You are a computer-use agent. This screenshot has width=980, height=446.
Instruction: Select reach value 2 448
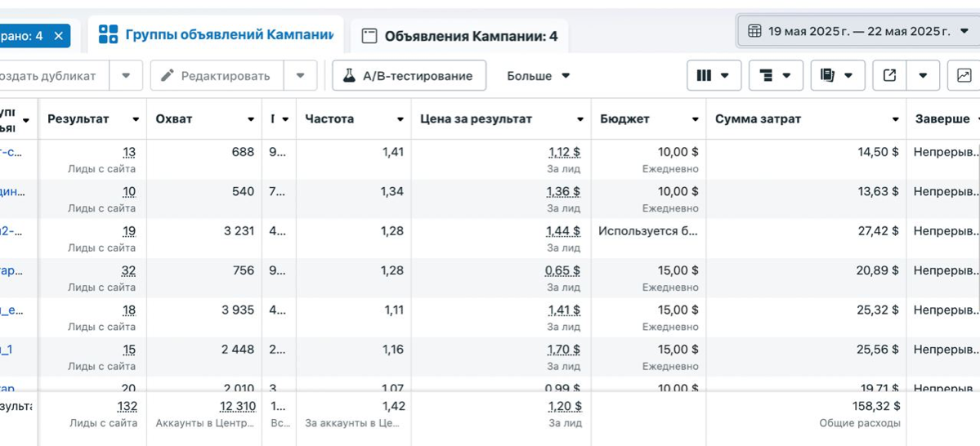(x=238, y=349)
